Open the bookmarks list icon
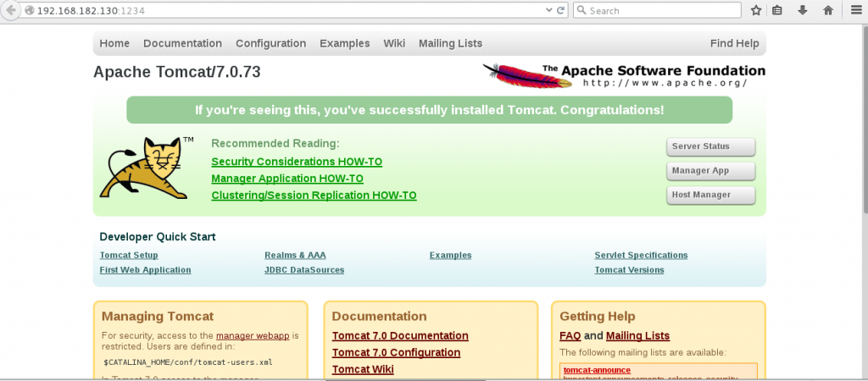Screen dimensions: 868x381 point(777,10)
